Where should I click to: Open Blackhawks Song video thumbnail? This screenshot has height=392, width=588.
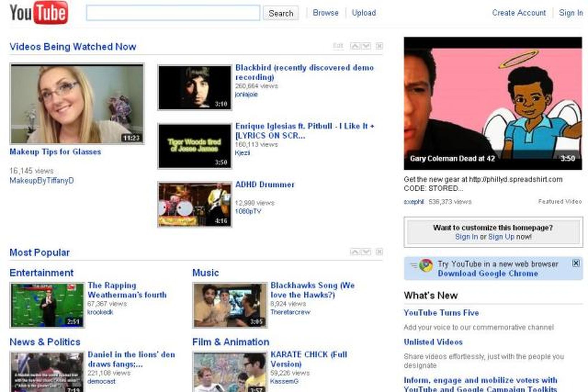pyautogui.click(x=230, y=305)
